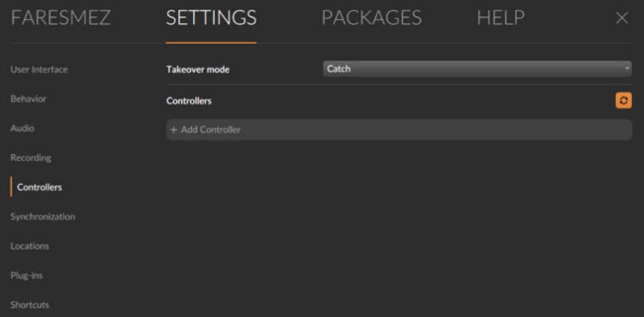This screenshot has height=317, width=644.
Task: Select the SETTINGS tab
Action: click(x=211, y=18)
